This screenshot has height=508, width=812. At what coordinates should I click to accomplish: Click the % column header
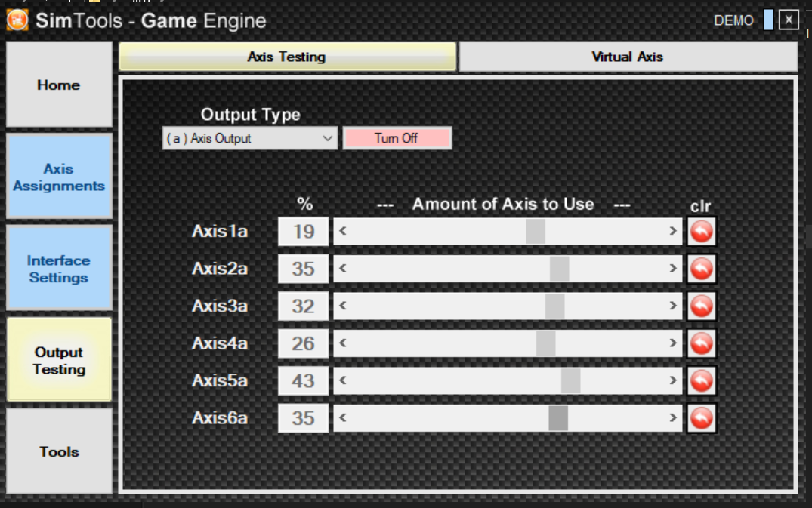click(x=305, y=204)
